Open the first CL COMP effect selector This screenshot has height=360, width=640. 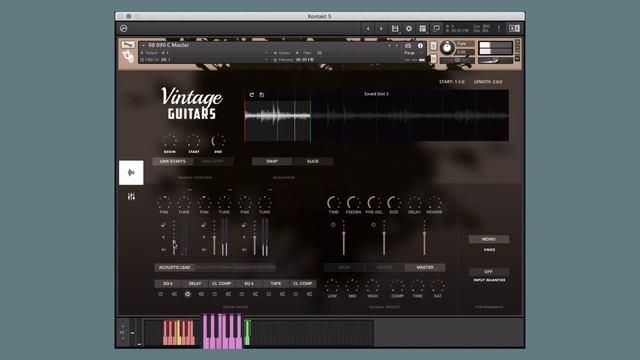coord(222,283)
